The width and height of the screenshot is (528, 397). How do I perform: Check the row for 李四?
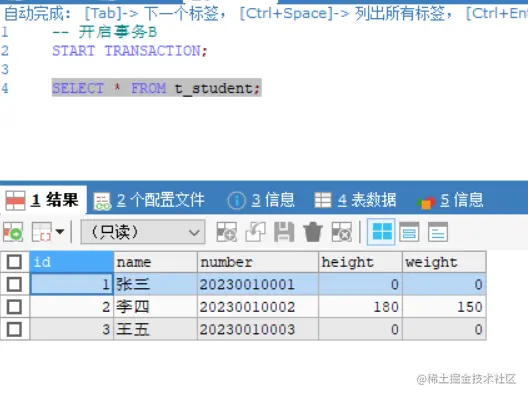pyautogui.click(x=14, y=307)
